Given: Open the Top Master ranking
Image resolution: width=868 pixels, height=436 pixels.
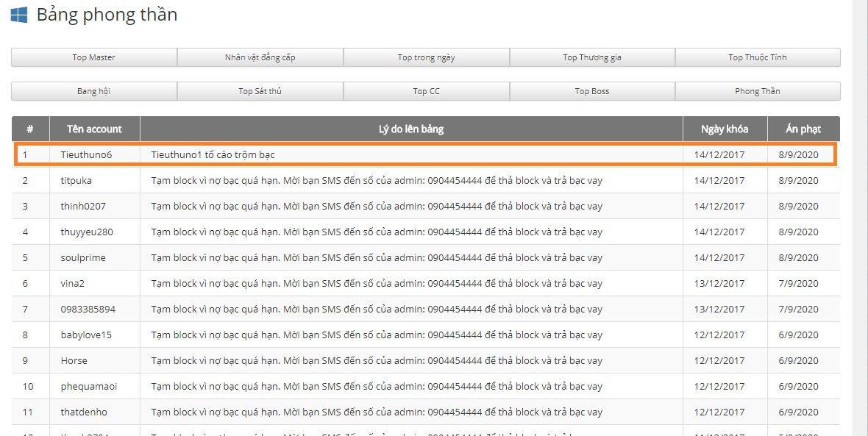Looking at the screenshot, I should click(94, 57).
